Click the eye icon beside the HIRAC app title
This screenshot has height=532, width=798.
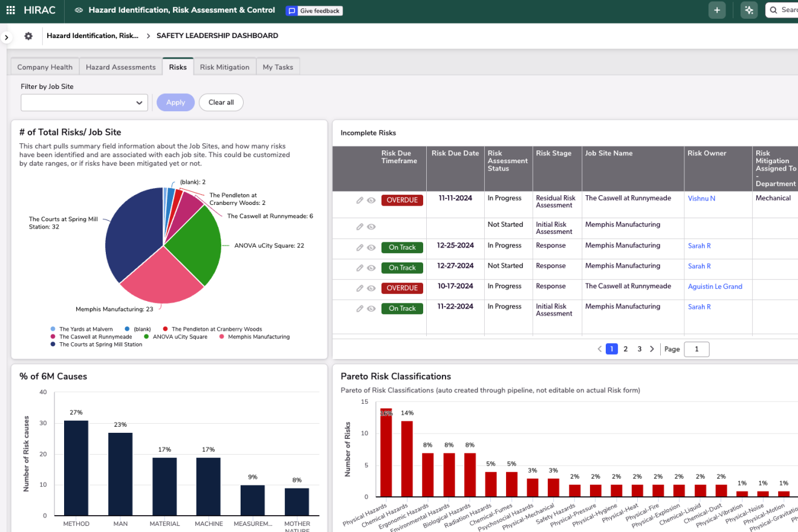click(x=79, y=10)
